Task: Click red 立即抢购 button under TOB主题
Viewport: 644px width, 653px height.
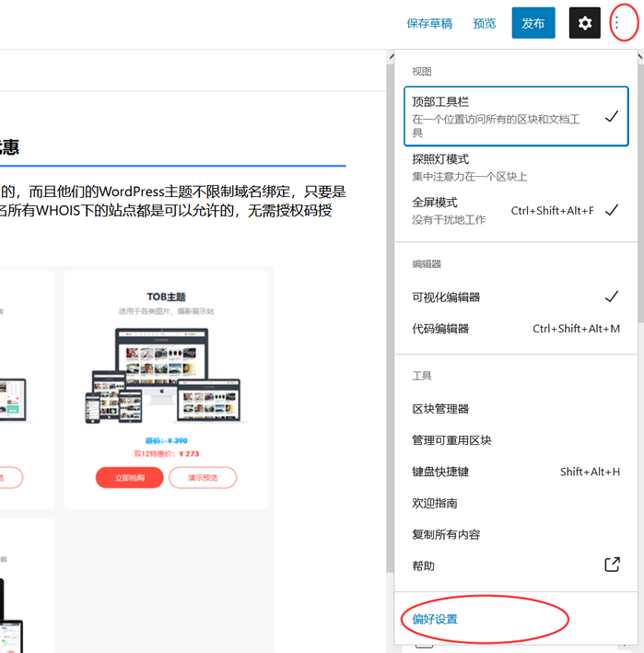Action: click(130, 477)
